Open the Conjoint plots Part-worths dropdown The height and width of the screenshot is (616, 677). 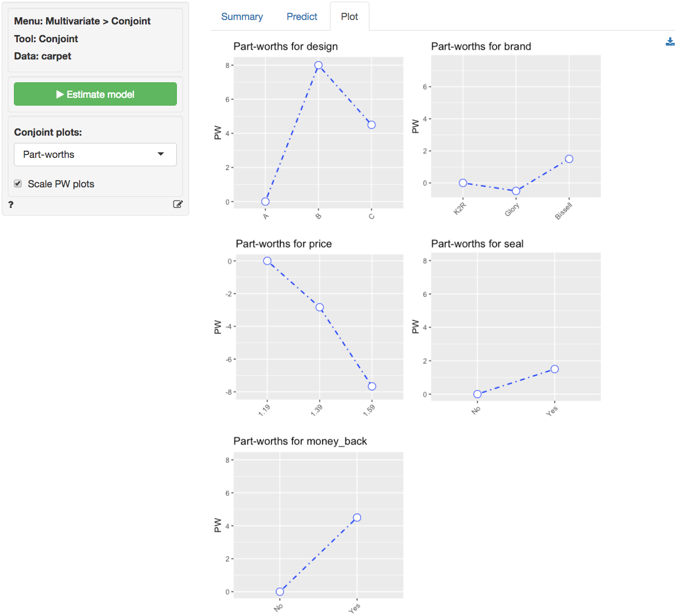(95, 155)
